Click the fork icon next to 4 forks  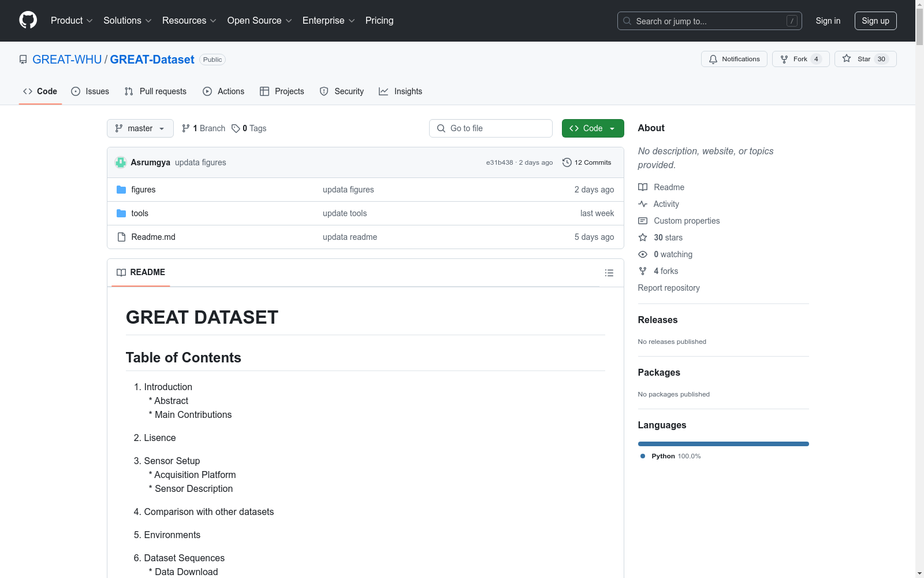pos(643,271)
